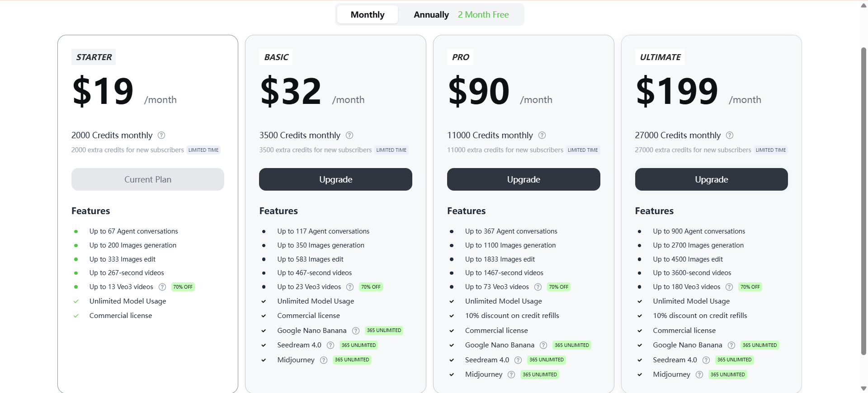This screenshot has height=393, width=868.
Task: Click question icon next to 180 Veo3 videos
Action: (729, 287)
